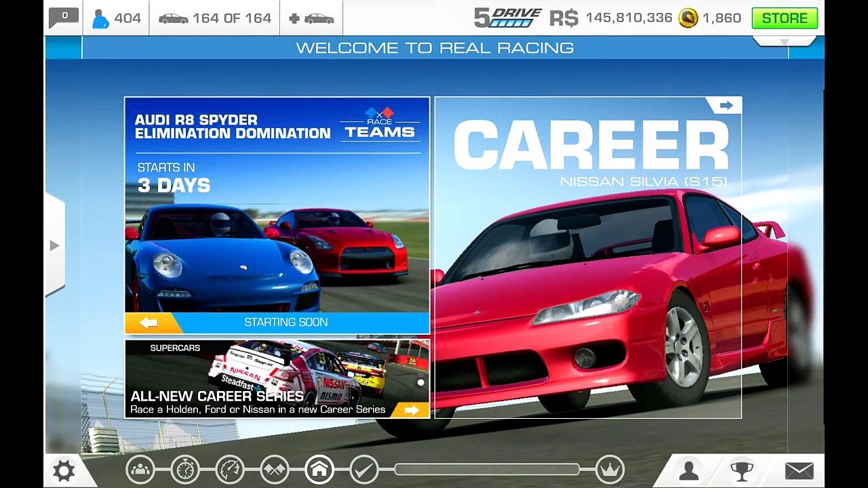This screenshot has width=868, height=488.
Task: Open the settings gear
Action: coord(64,470)
